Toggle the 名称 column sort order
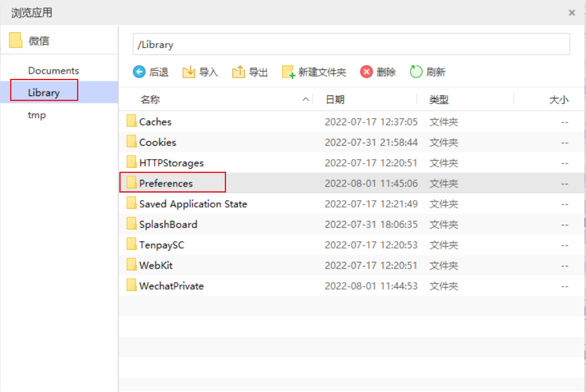Screen dimensions: 586x392 tap(152, 99)
